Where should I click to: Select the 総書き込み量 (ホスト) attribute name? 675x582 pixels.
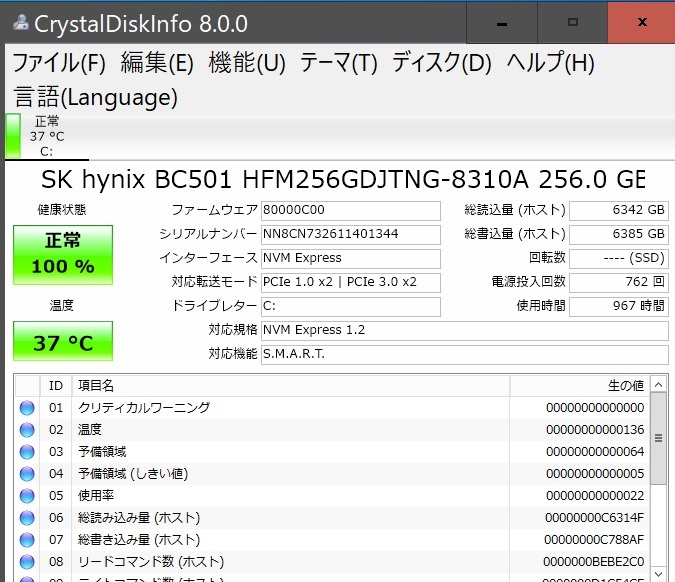point(139,540)
